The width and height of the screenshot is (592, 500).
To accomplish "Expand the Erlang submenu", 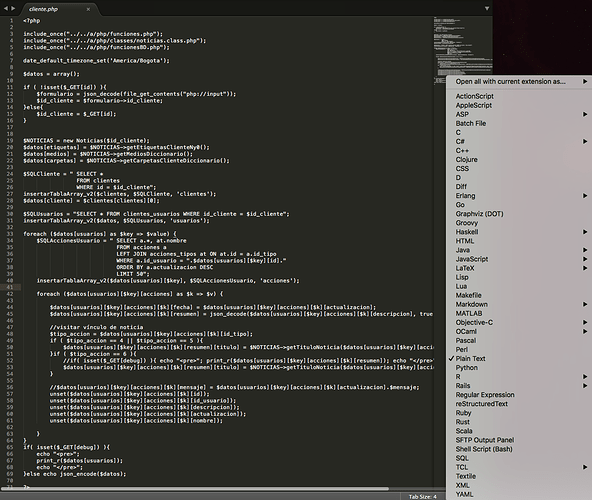I will coord(519,196).
